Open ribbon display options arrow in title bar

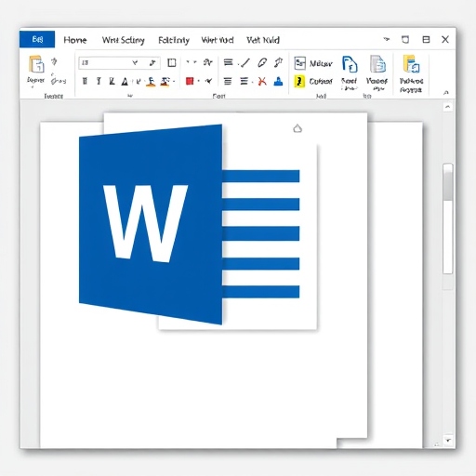[x=386, y=39]
